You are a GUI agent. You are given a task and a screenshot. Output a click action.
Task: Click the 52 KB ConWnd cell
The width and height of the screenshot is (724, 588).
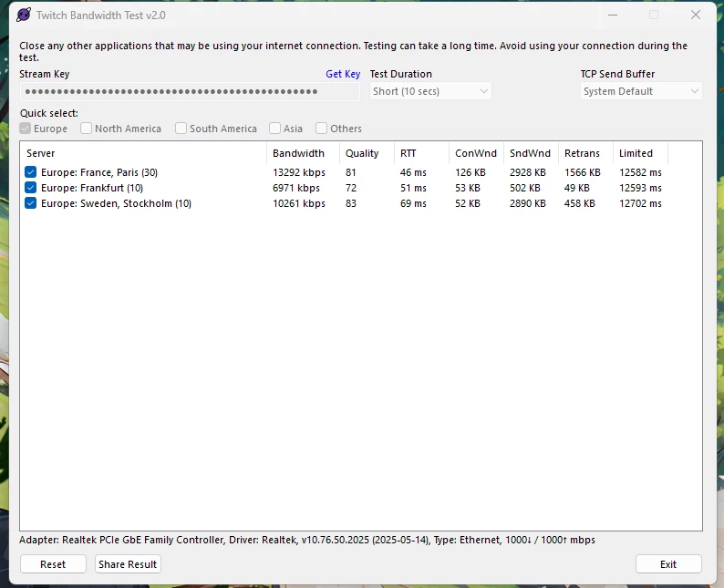click(x=467, y=203)
